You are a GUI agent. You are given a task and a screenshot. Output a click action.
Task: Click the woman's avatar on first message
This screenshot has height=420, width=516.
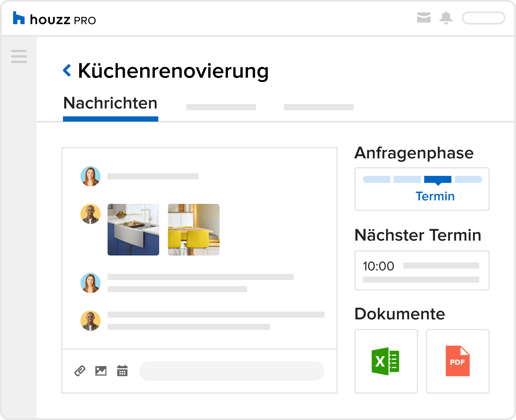91,176
